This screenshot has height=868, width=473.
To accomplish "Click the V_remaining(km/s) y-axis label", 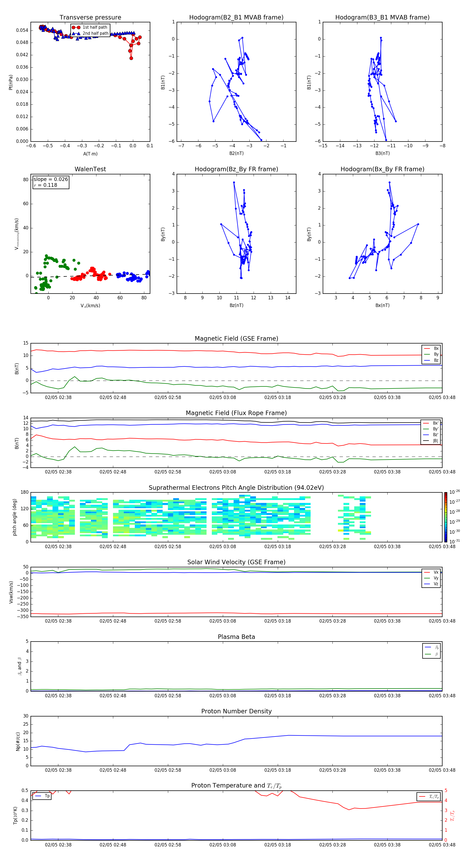I will click(17, 234).
